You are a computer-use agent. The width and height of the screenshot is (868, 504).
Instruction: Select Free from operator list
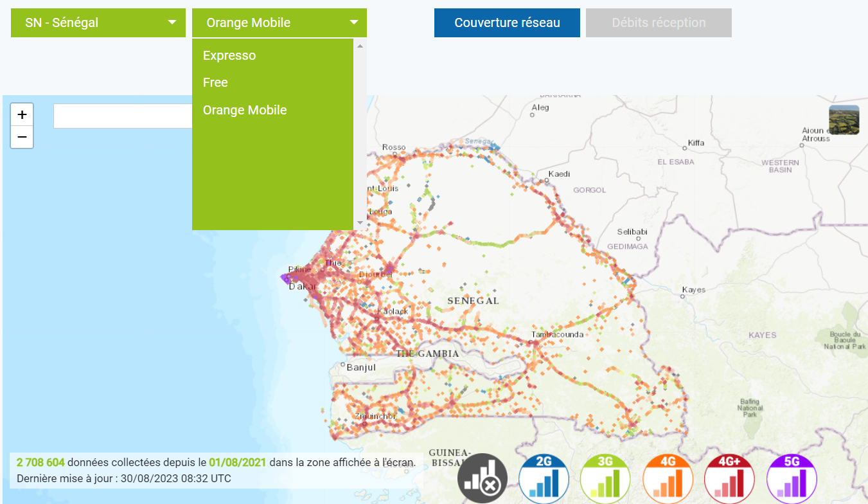215,82
